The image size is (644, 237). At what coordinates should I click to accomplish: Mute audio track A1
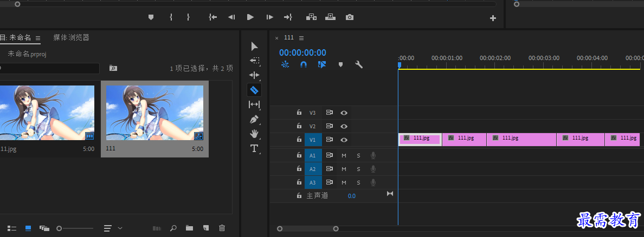point(344,155)
